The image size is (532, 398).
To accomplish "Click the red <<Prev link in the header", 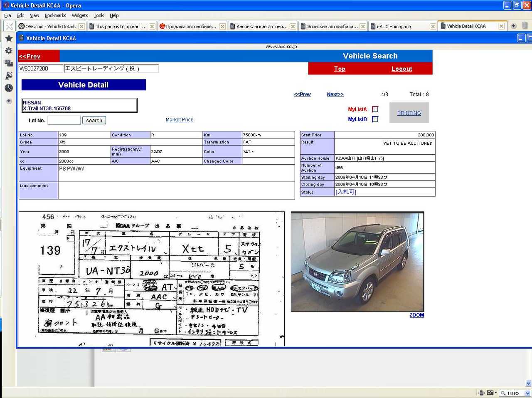I will (30, 56).
